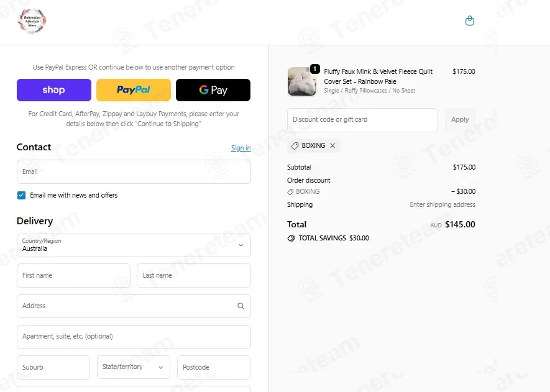Image resolution: width=550 pixels, height=392 pixels.
Task: Expand the State/territory dropdown
Action: click(x=134, y=367)
